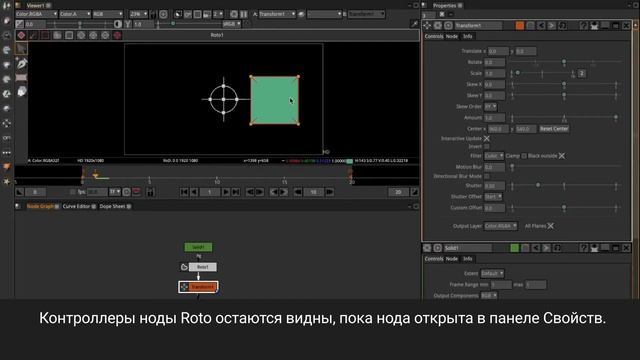Go to first frame button
Viewport: 640px width, 360px height.
tap(184, 192)
